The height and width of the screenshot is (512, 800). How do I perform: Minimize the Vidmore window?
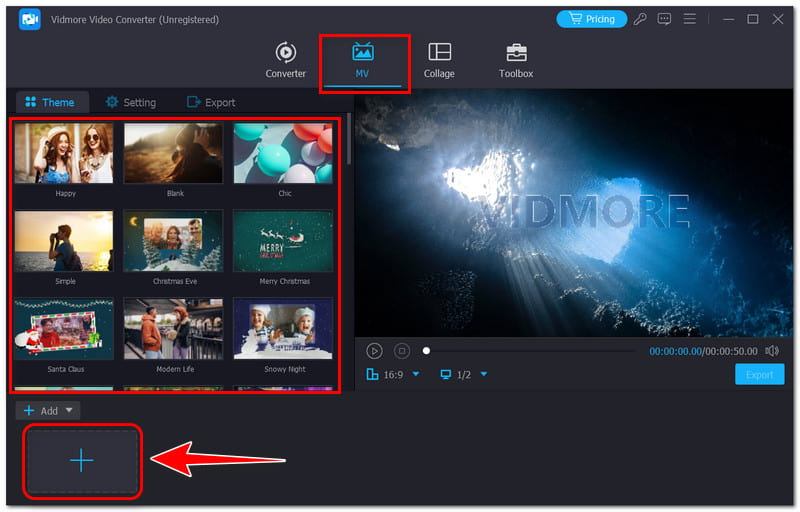coord(729,19)
